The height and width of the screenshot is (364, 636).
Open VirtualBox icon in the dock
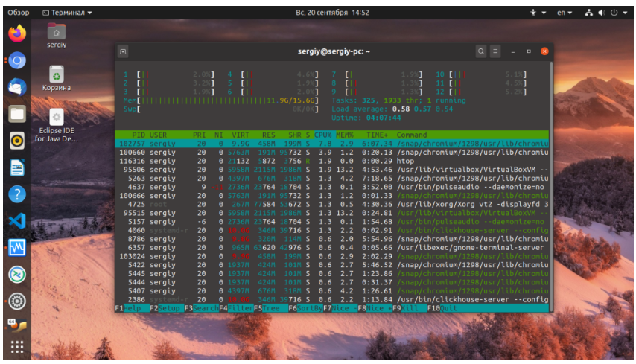(17, 325)
